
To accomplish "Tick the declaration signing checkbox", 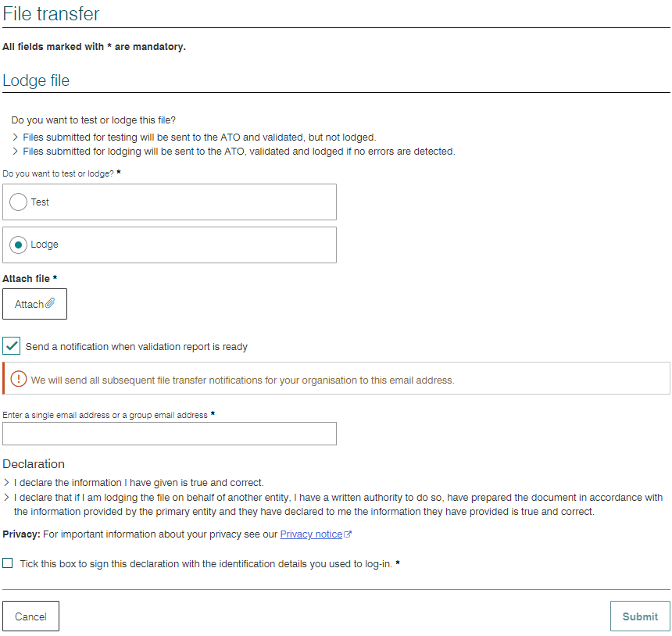I will tap(8, 563).
